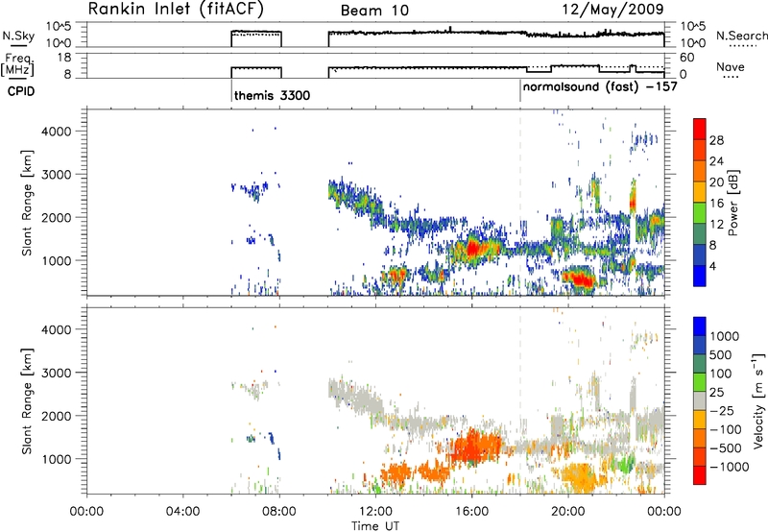Click the '18' tick on the frequency axis
Screen dimensions: 768x532
[64, 58]
